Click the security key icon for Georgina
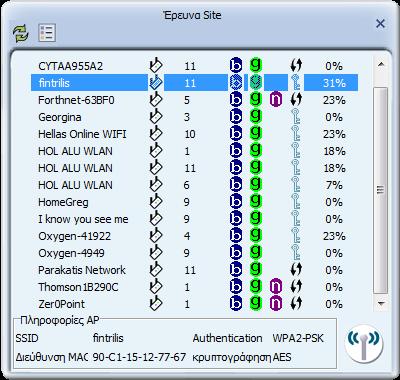The width and height of the screenshot is (400, 380). 295,117
